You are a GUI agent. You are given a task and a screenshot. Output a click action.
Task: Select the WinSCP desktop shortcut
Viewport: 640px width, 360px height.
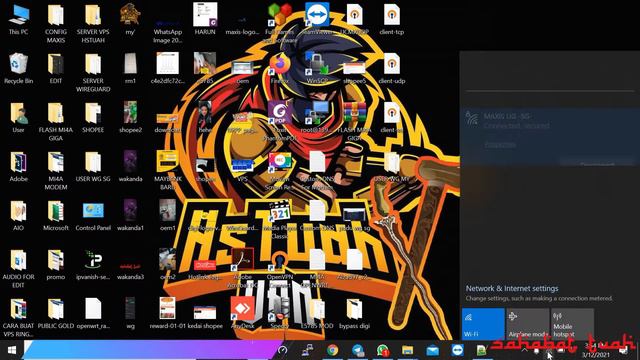(317, 69)
